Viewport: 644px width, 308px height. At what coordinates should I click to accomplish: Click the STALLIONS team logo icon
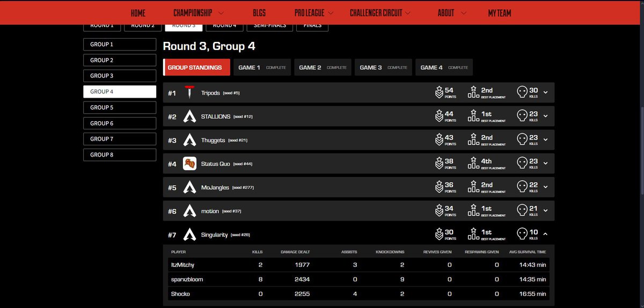(x=189, y=116)
